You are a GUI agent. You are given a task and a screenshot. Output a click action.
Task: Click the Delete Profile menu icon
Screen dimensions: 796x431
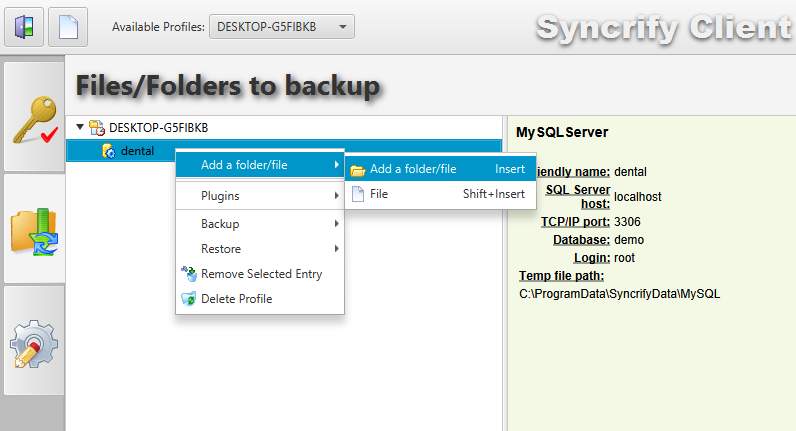pos(188,299)
